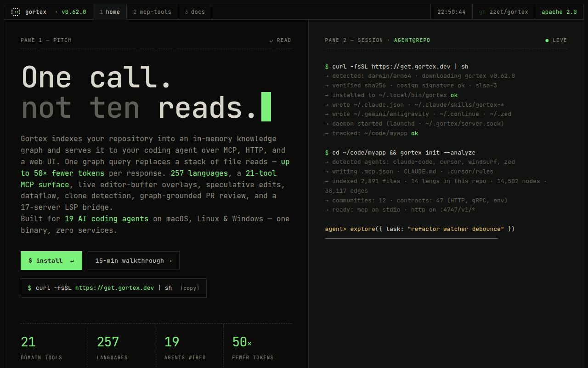Screen dimensions: 588x368
Task: Click the PANE 1 — PITCH header
Action: pyautogui.click(x=46, y=40)
